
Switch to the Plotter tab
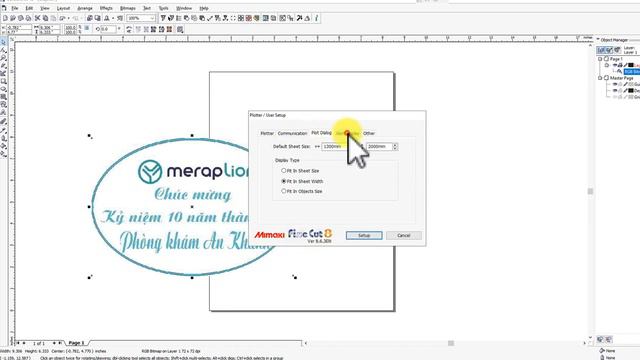point(267,133)
